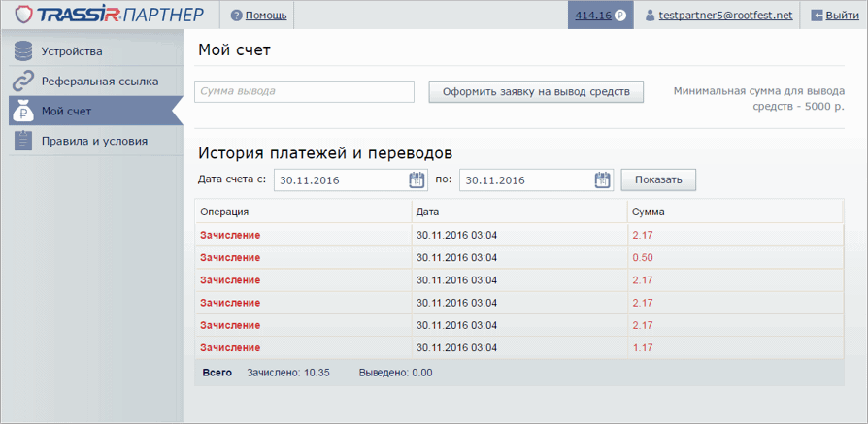
Task: Open the end date calendar picker
Action: [602, 179]
